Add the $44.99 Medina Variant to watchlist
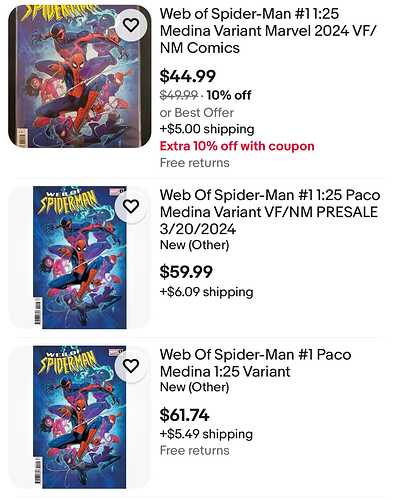 pyautogui.click(x=131, y=25)
